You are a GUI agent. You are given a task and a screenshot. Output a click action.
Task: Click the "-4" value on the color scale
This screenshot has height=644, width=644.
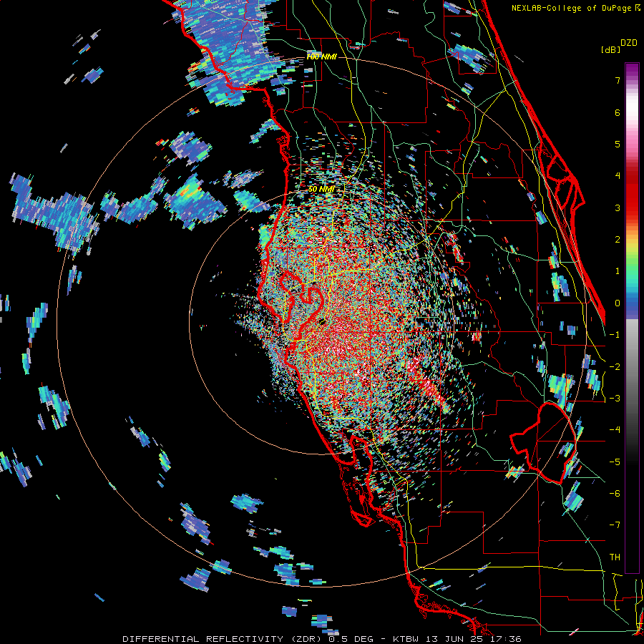tap(615, 430)
